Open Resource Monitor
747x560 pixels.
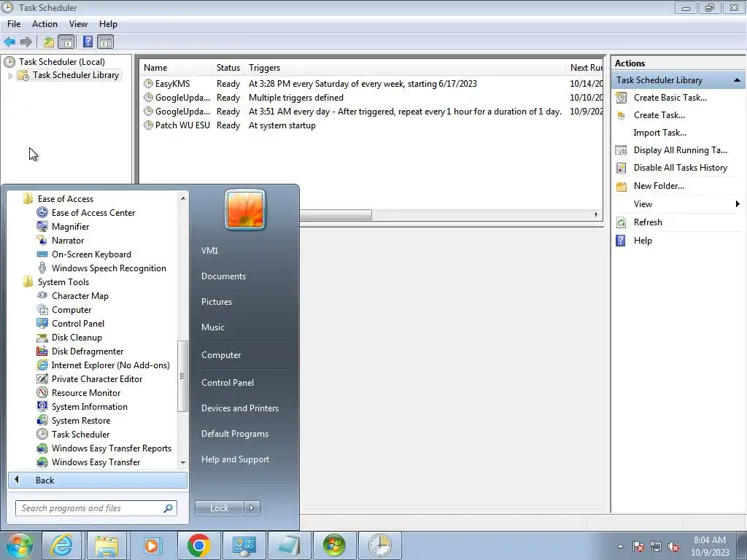pyautogui.click(x=86, y=393)
